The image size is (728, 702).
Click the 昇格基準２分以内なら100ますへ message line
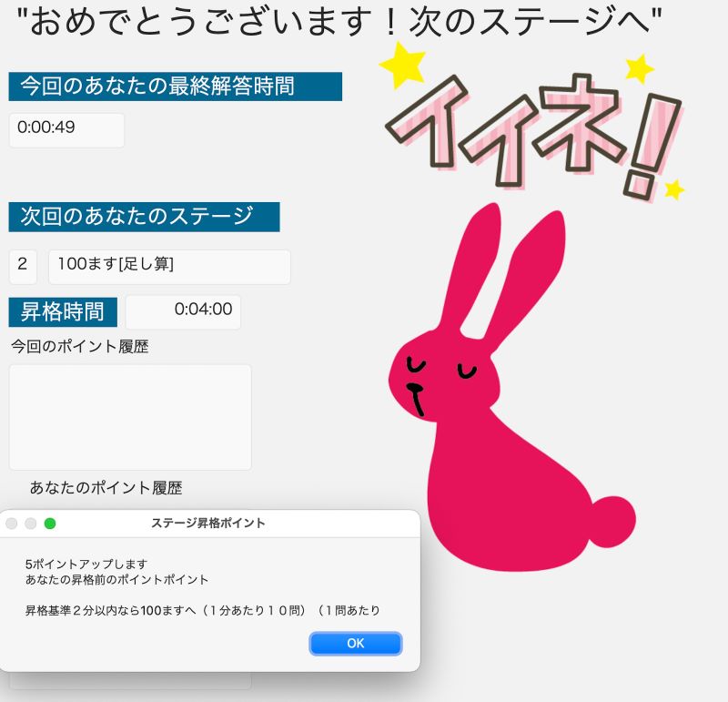[202, 610]
